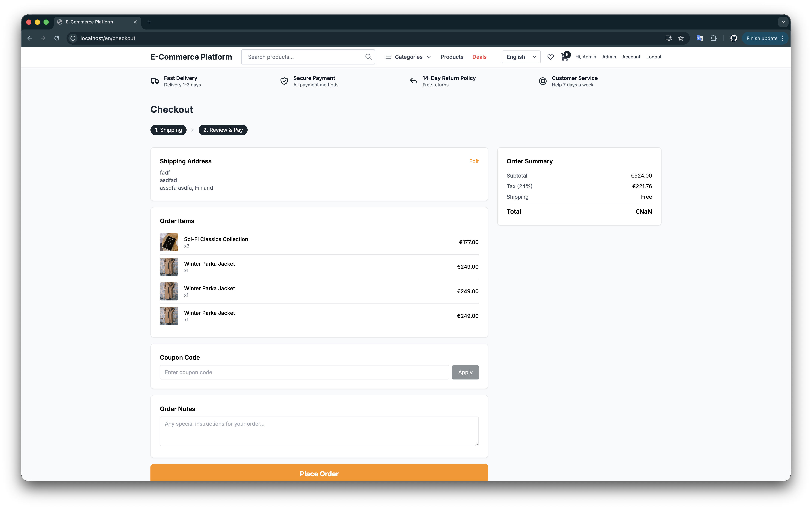
Task: Open the browser extensions puzzle icon
Action: point(713,38)
